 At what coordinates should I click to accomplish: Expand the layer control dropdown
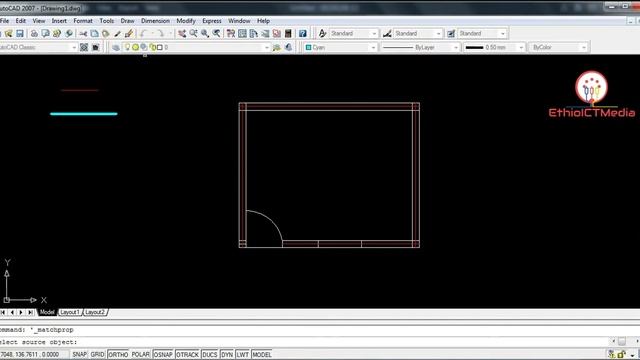267,47
